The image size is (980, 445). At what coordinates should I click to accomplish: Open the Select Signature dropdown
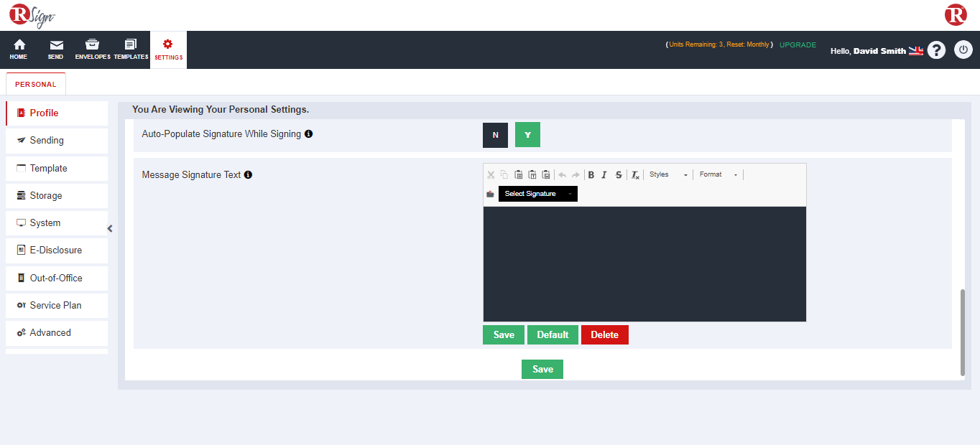[x=537, y=193]
